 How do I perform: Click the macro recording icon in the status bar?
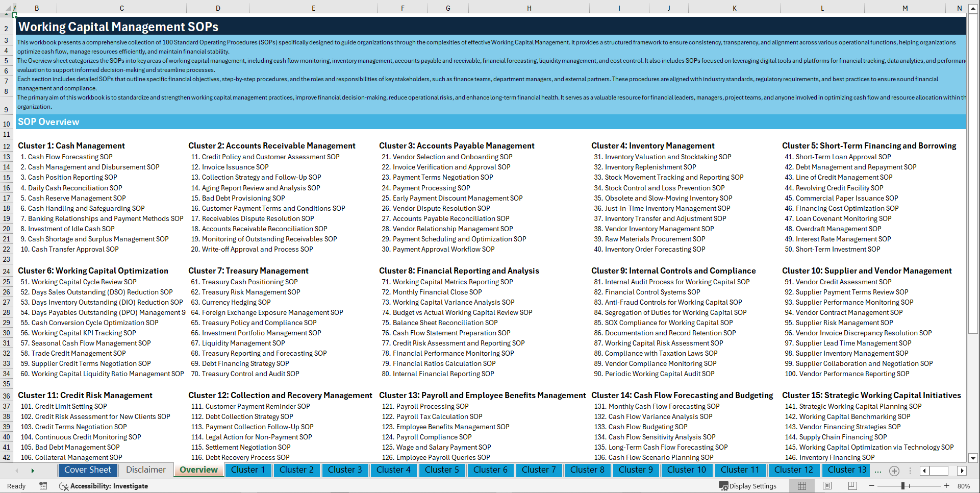point(43,486)
